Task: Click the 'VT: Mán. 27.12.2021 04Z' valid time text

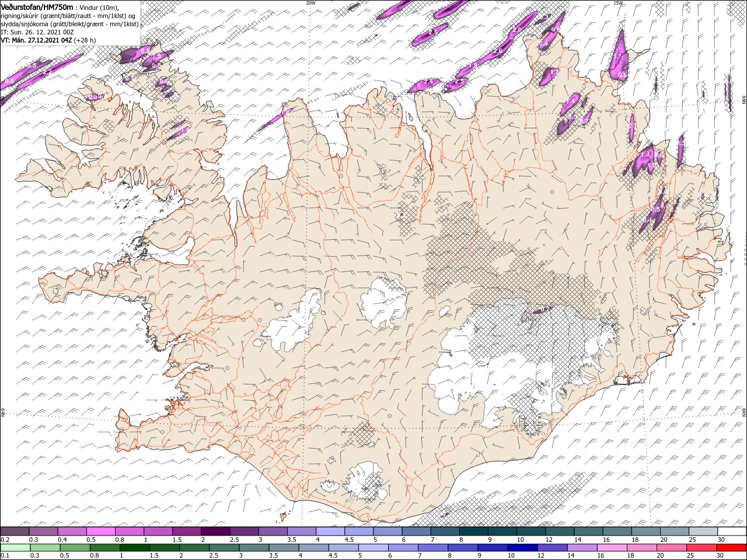Action: pos(36,40)
